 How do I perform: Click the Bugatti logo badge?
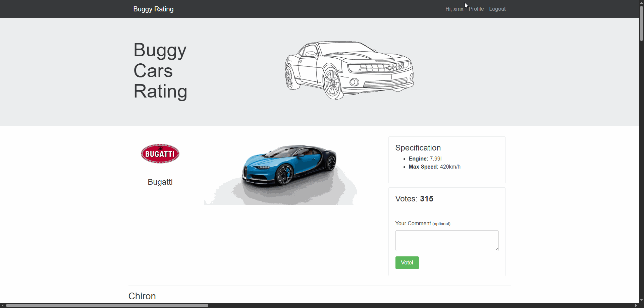click(160, 154)
